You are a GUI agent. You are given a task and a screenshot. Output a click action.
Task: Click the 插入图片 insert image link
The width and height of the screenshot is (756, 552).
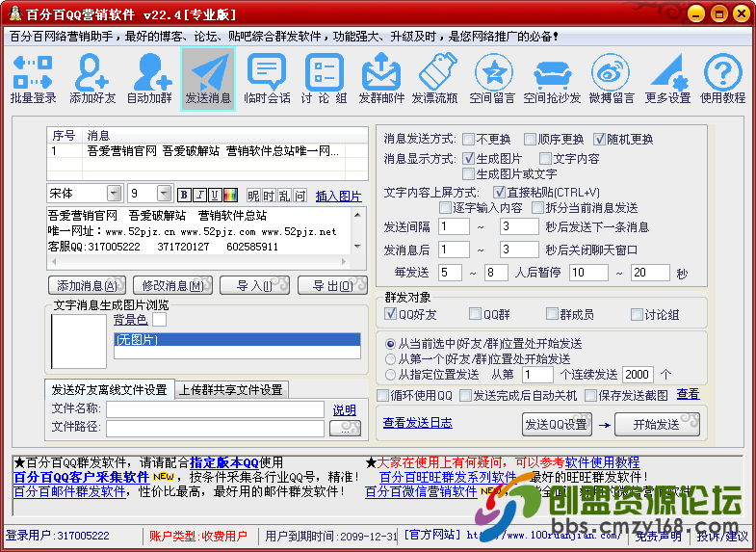[338, 197]
